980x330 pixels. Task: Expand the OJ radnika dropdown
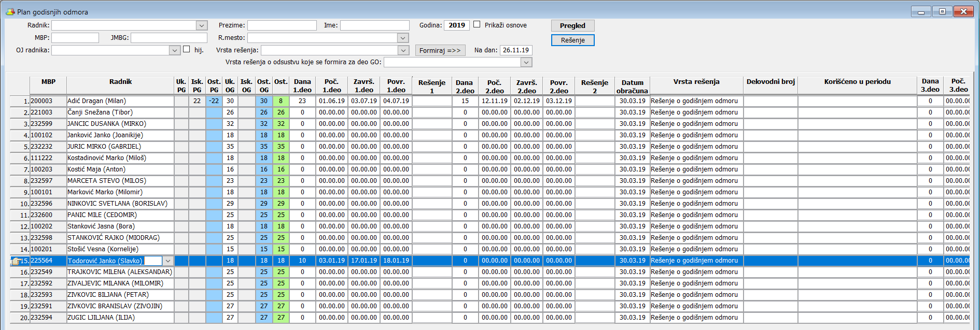click(175, 50)
